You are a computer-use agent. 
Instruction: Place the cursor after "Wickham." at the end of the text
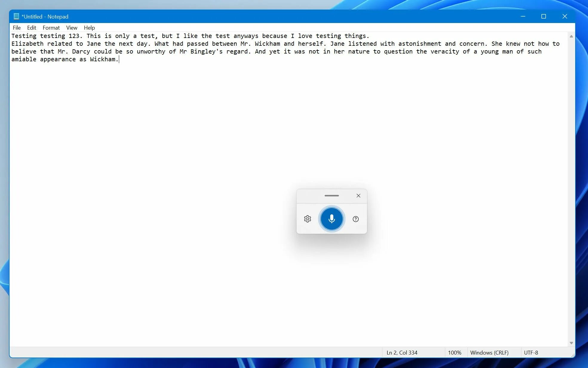tap(119, 59)
